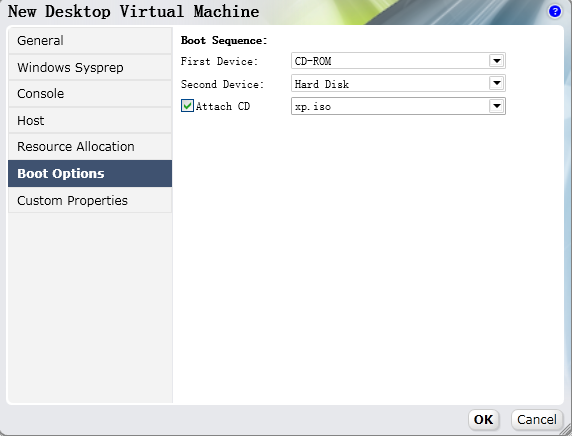Expand the Attach CD ISO dropdown arrow
The width and height of the screenshot is (572, 436).
[496, 106]
